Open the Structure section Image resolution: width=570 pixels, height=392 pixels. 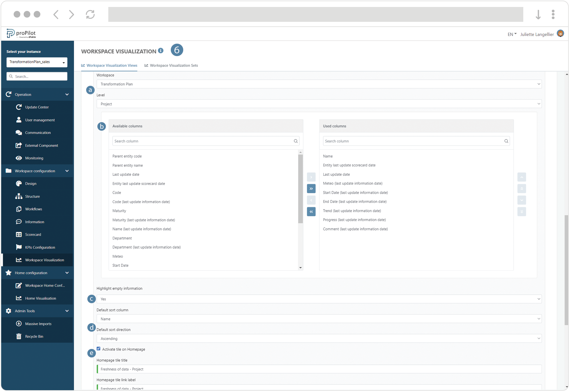[32, 196]
